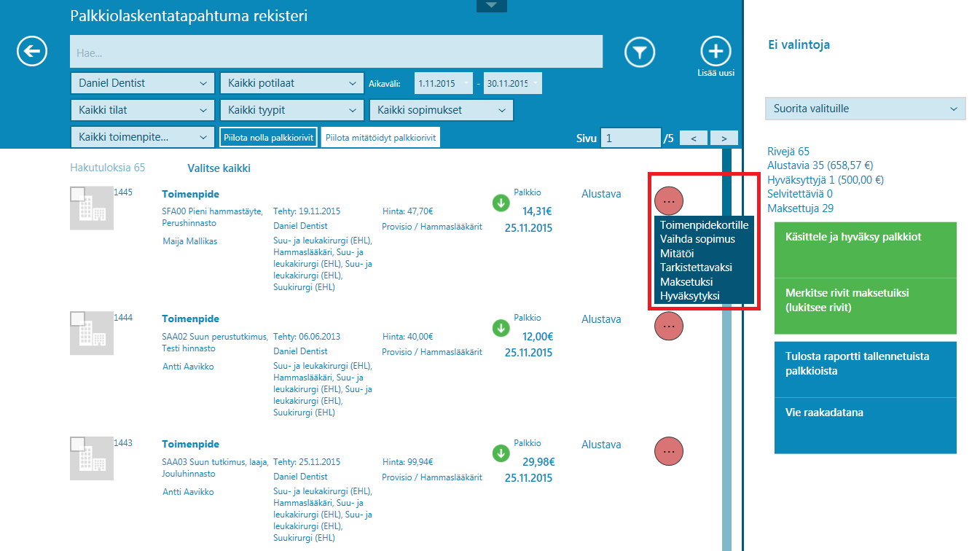Click the Lisää uusi plus icon
Screen dimensions: 980x551
716,52
